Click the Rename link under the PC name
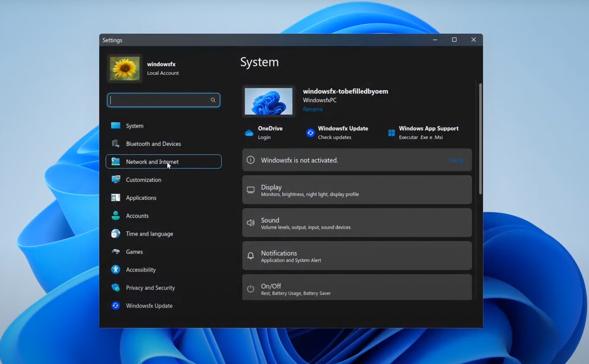This screenshot has width=589, height=364. coord(313,109)
